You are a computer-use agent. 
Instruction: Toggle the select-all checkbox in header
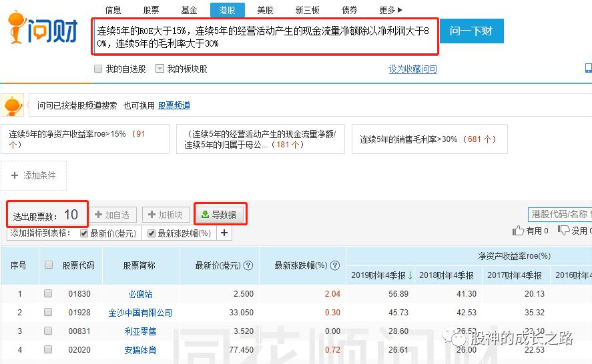coord(49,265)
